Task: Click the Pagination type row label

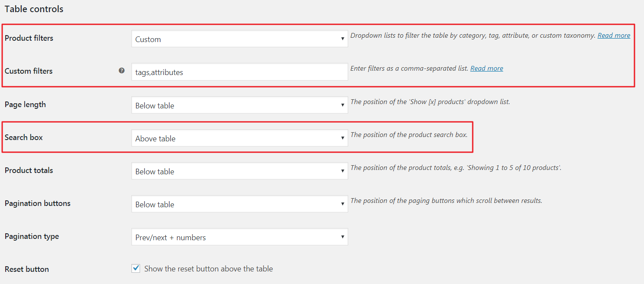Action: tap(32, 236)
